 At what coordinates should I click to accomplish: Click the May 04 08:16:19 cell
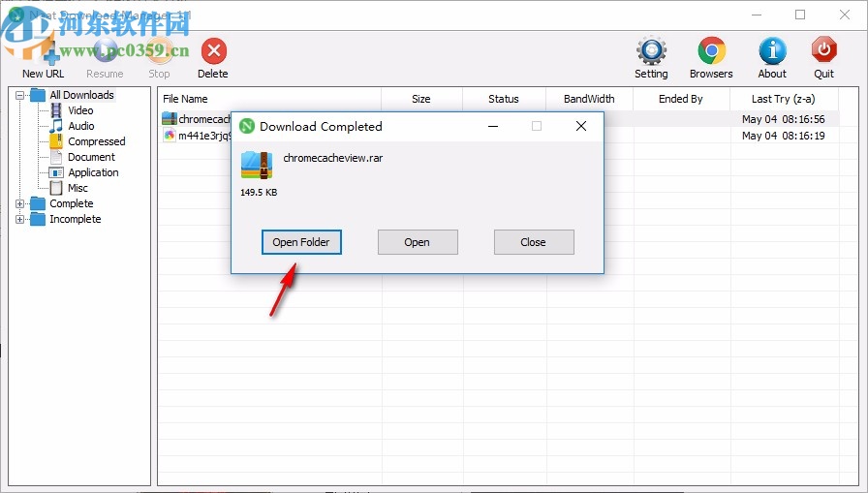pyautogui.click(x=784, y=136)
